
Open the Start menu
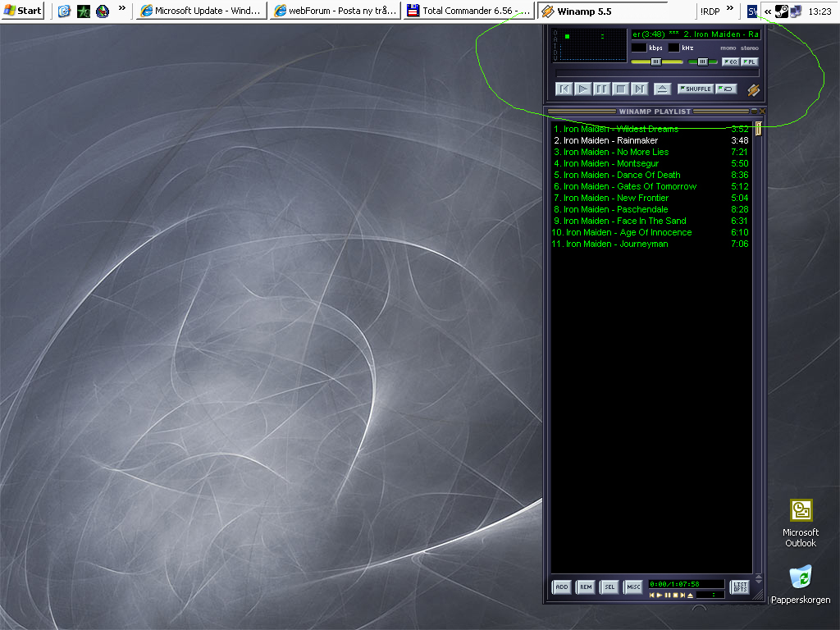point(22,11)
